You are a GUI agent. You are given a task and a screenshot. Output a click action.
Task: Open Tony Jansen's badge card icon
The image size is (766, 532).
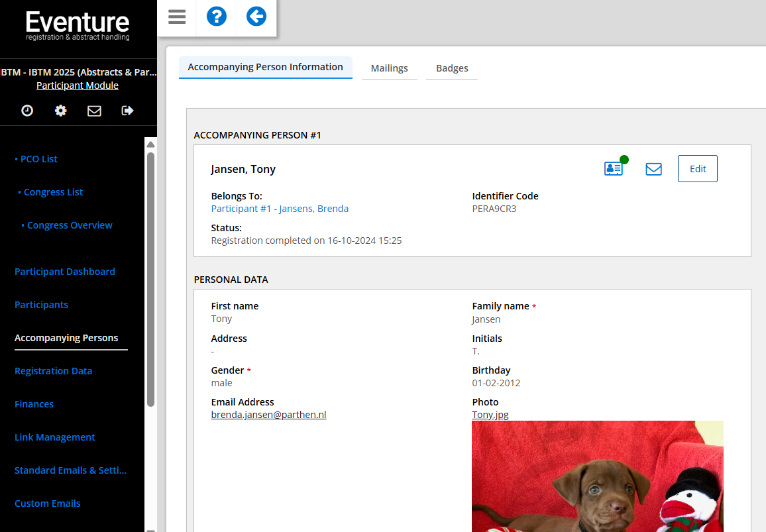click(x=614, y=169)
